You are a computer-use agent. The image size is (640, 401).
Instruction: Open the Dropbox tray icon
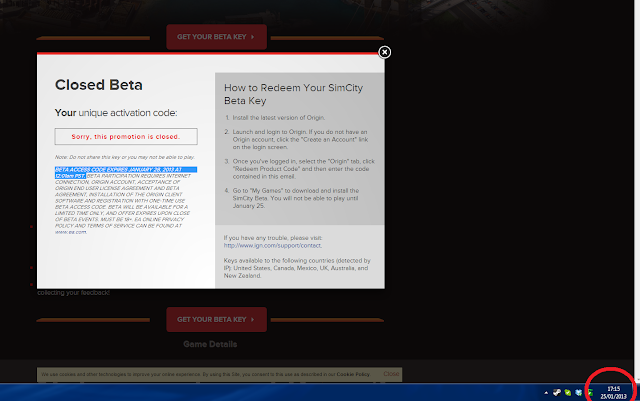click(578, 392)
